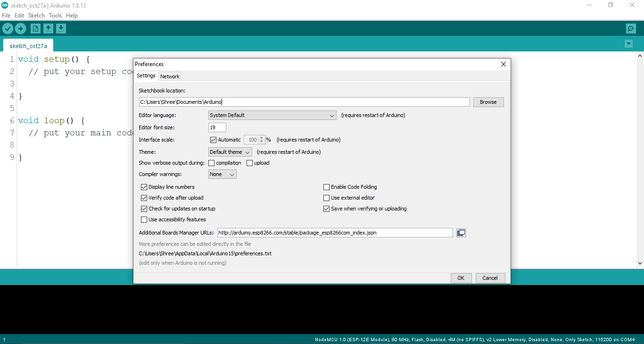Enable verbose output during compilation
This screenshot has width=644, height=344.
212,163
